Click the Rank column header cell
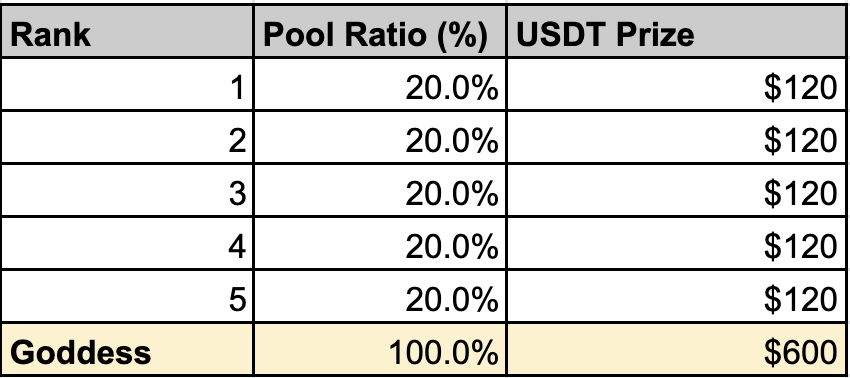The width and height of the screenshot is (850, 378). coord(127,31)
